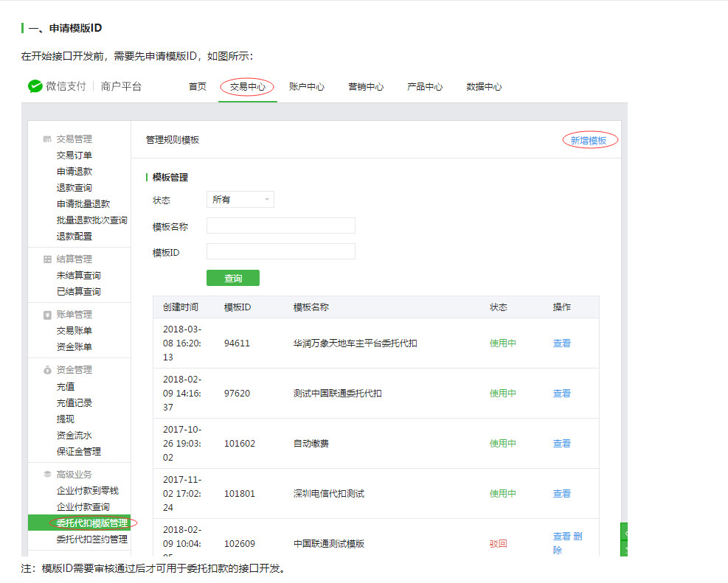Click 使用中 status for template 94611
Viewport: 728px width, 583px height.
coord(503,343)
